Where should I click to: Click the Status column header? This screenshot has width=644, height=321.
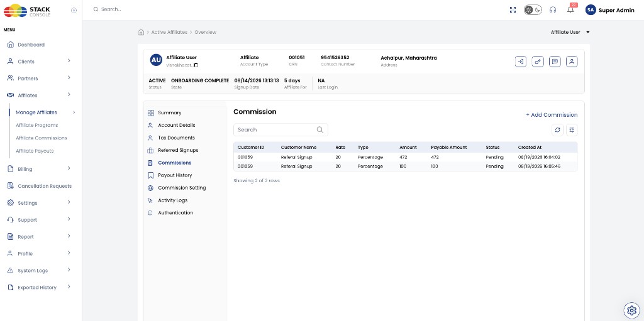[492, 148]
